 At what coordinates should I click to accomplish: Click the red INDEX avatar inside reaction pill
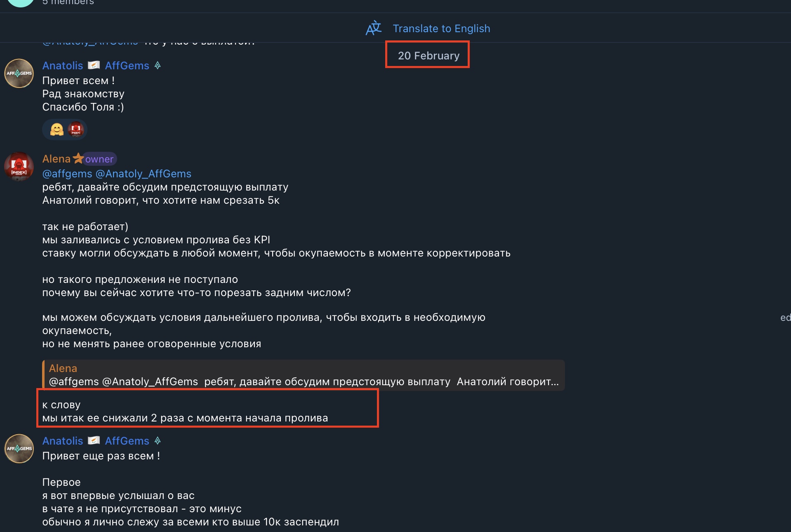[76, 129]
